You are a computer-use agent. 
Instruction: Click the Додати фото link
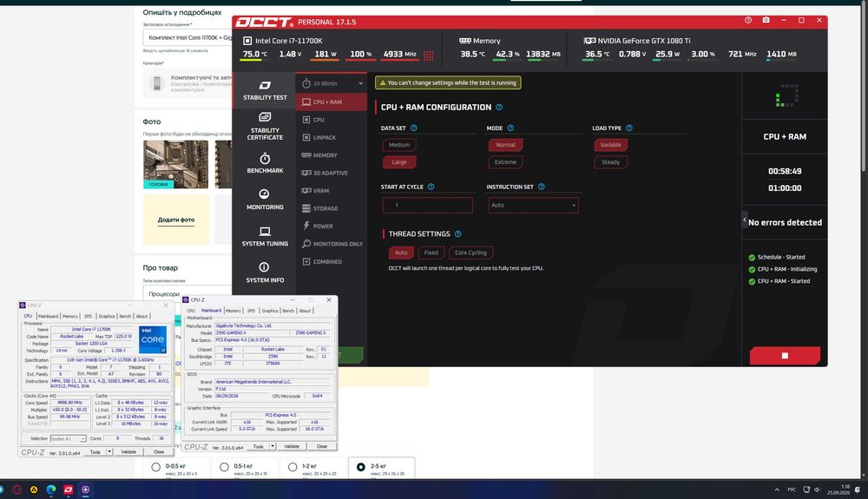pyautogui.click(x=176, y=220)
